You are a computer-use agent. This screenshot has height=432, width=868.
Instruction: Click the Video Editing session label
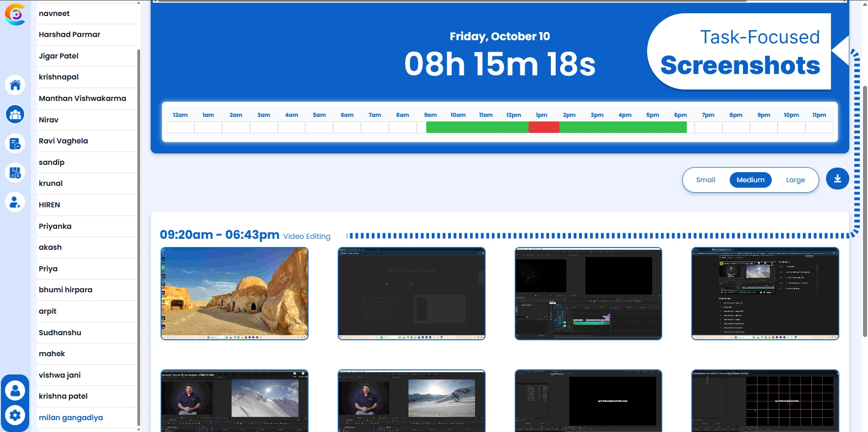307,236
